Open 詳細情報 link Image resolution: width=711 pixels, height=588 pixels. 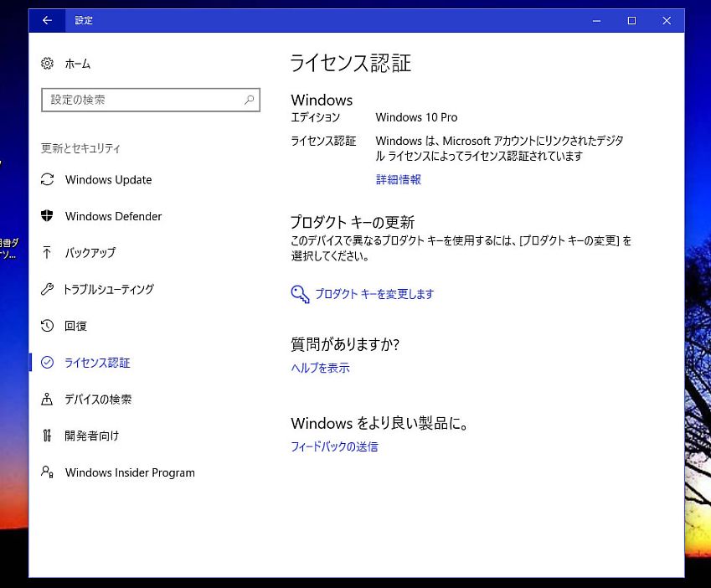pyautogui.click(x=399, y=179)
